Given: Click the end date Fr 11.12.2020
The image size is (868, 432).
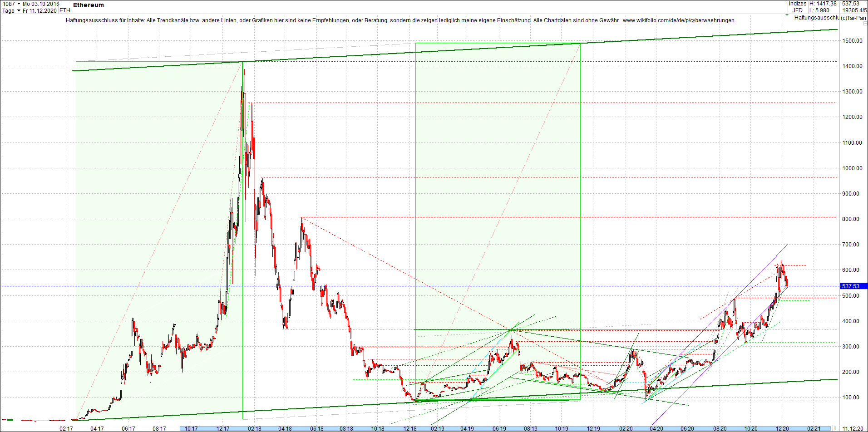Looking at the screenshot, I should point(39,10).
